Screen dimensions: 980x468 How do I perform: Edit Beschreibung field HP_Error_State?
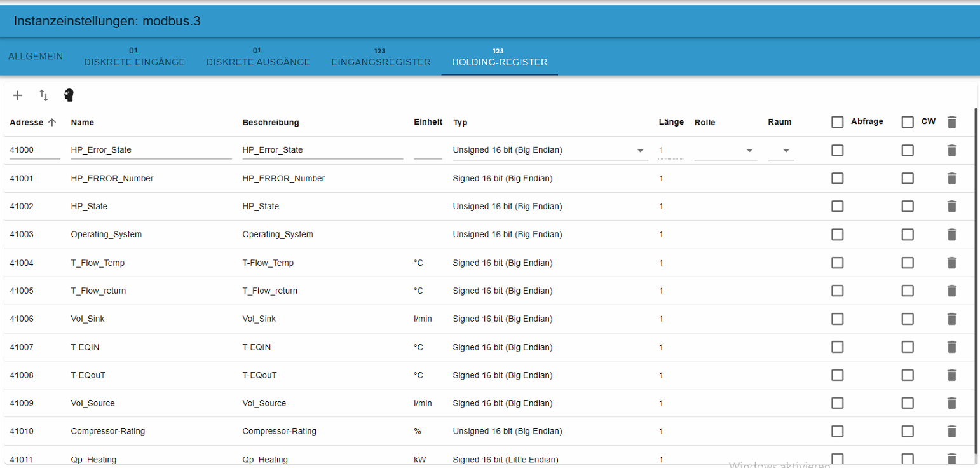(323, 151)
